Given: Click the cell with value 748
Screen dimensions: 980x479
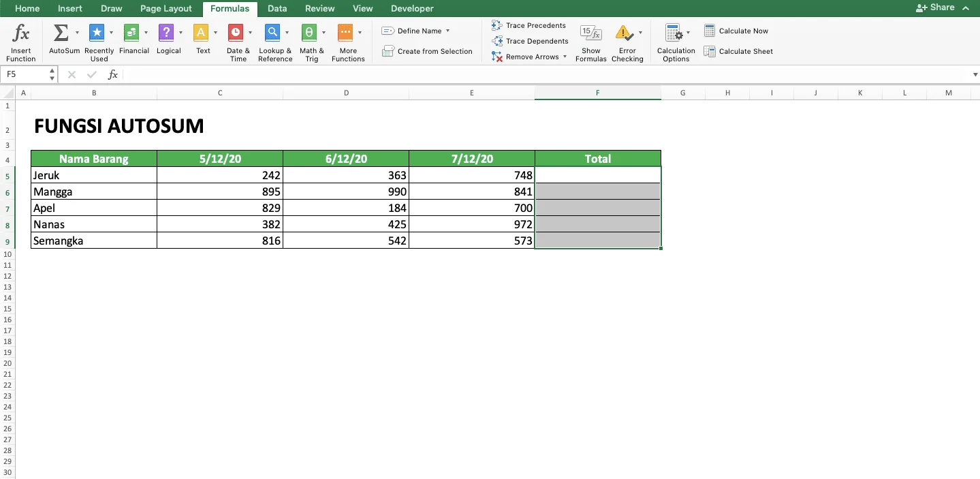Looking at the screenshot, I should point(472,175).
